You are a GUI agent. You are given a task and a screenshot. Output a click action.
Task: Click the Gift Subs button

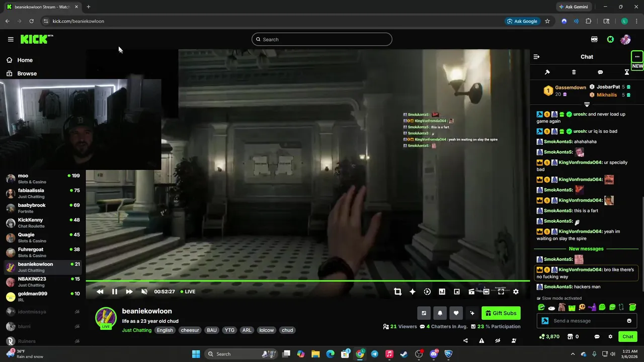coord(501,313)
